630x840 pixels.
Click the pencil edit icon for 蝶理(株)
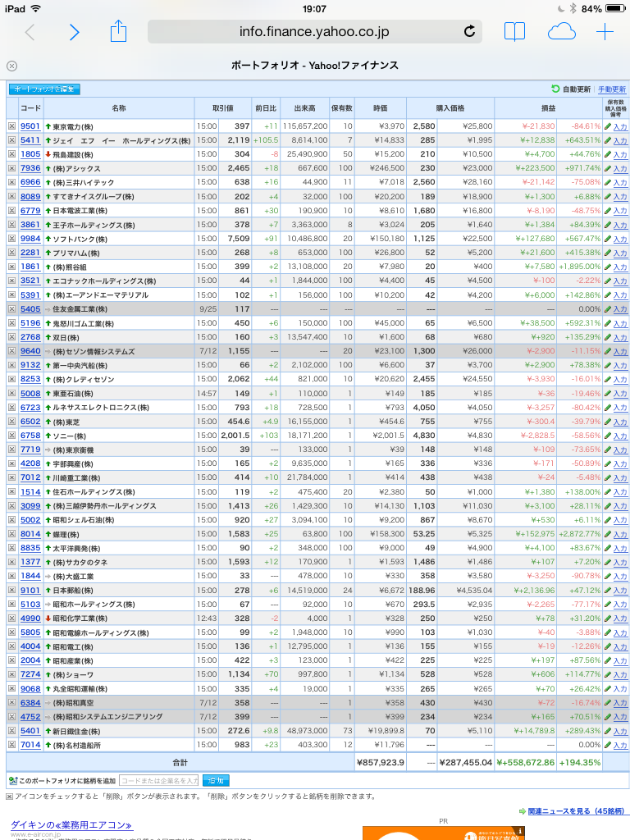[608, 534]
